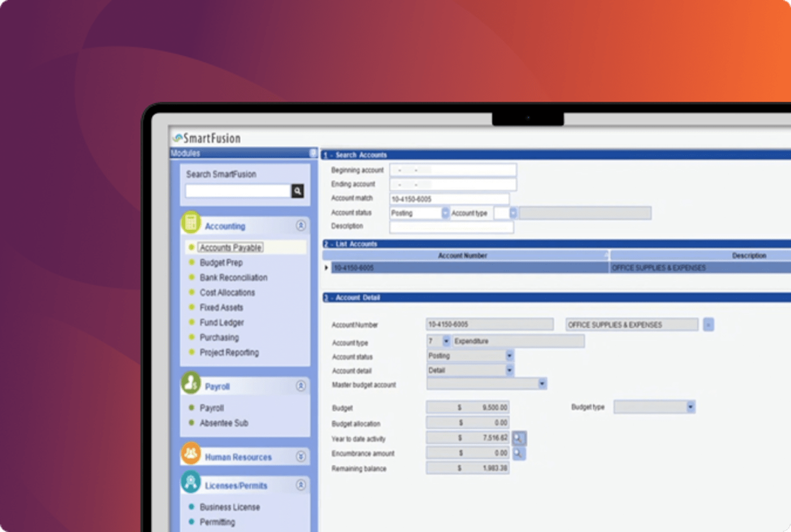Open the Payroll item under Payroll module
Image resolution: width=791 pixels, height=532 pixels.
(211, 408)
